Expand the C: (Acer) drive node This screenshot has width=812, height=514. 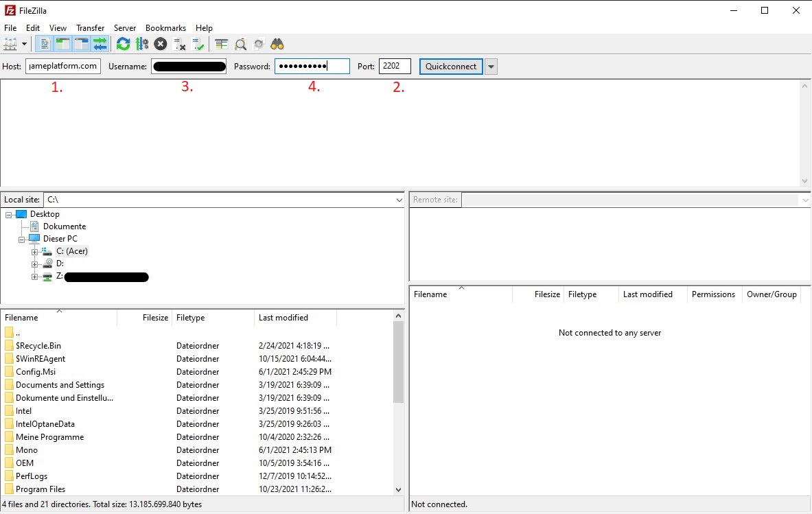click(35, 252)
